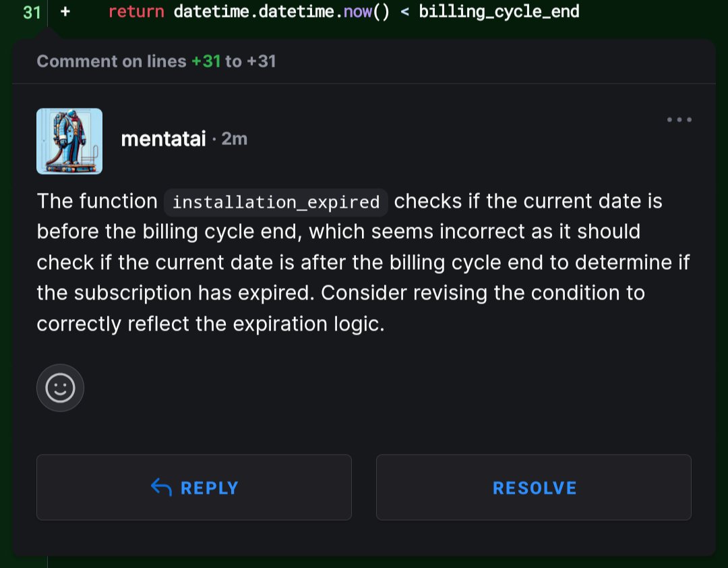Screen dimensions: 728x568
Task: Select the installation_expired inline code
Action: (x=276, y=202)
